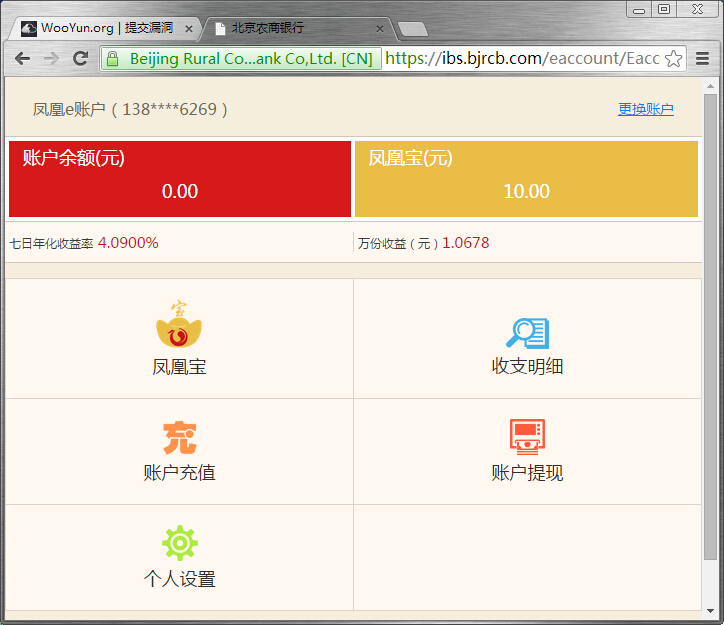Reload the page with refresh icon
Image resolution: width=724 pixels, height=625 pixels.
(x=80, y=59)
